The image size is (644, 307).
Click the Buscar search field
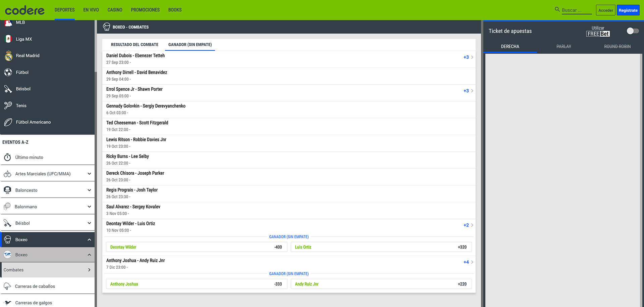pyautogui.click(x=577, y=10)
